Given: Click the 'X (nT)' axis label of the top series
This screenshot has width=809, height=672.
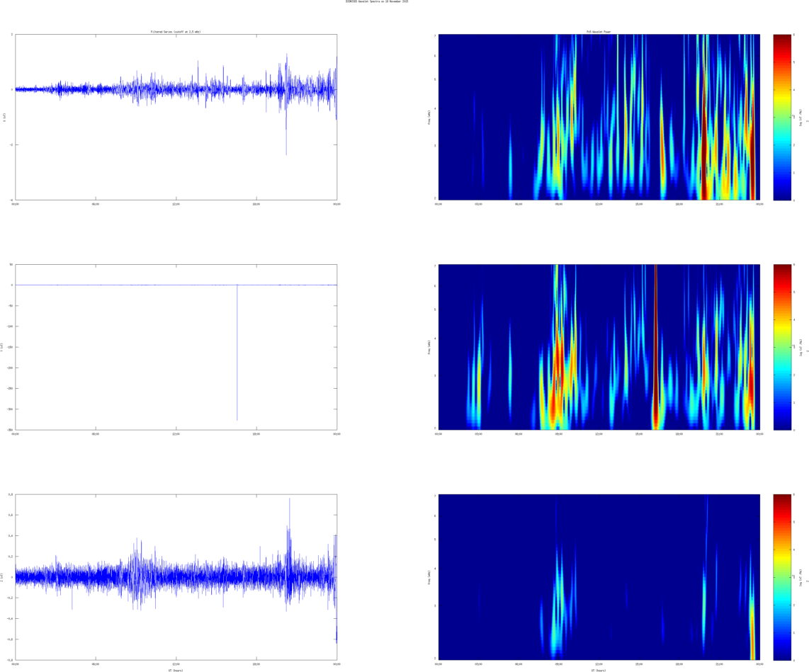Looking at the screenshot, I should pos(5,117).
